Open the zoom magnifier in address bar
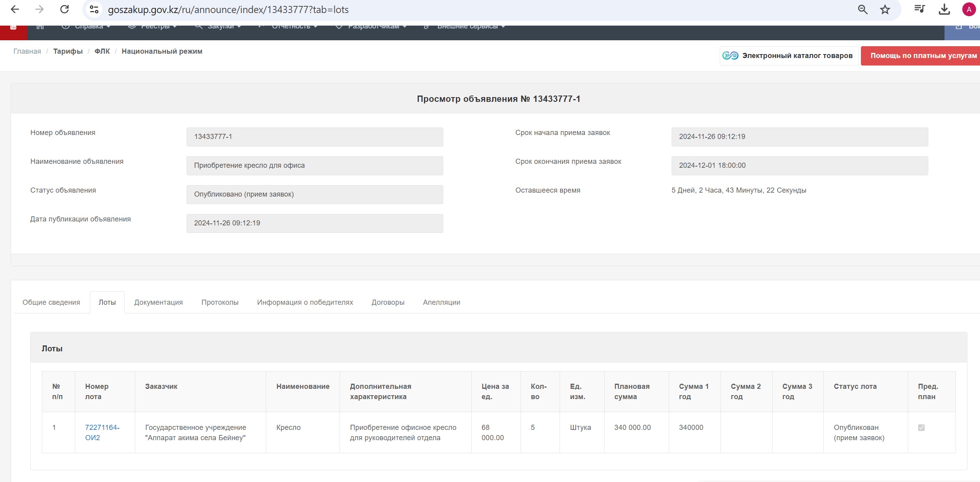Viewport: 980px width, 482px height. click(x=862, y=9)
